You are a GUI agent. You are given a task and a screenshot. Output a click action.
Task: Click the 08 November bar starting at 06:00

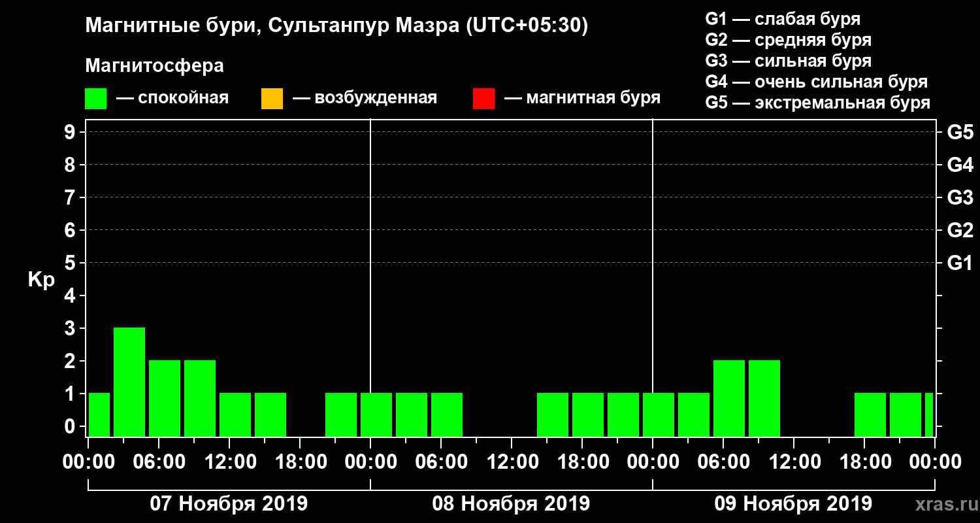click(x=447, y=414)
